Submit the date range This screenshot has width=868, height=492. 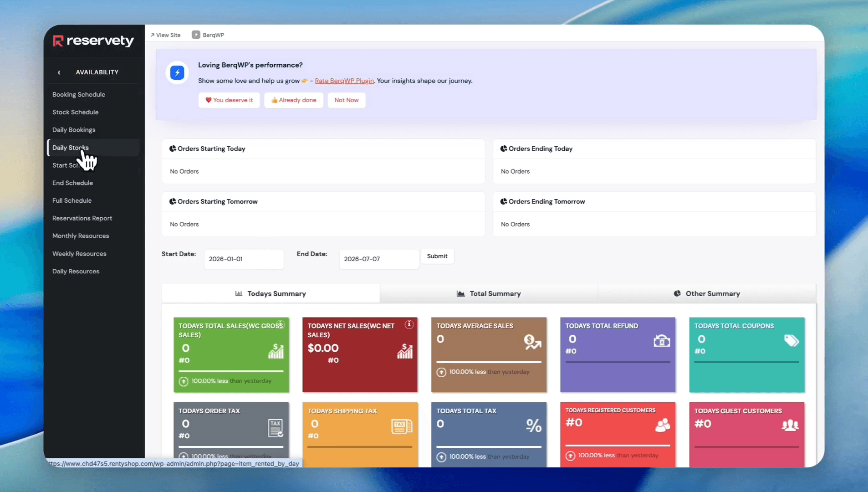pos(437,256)
